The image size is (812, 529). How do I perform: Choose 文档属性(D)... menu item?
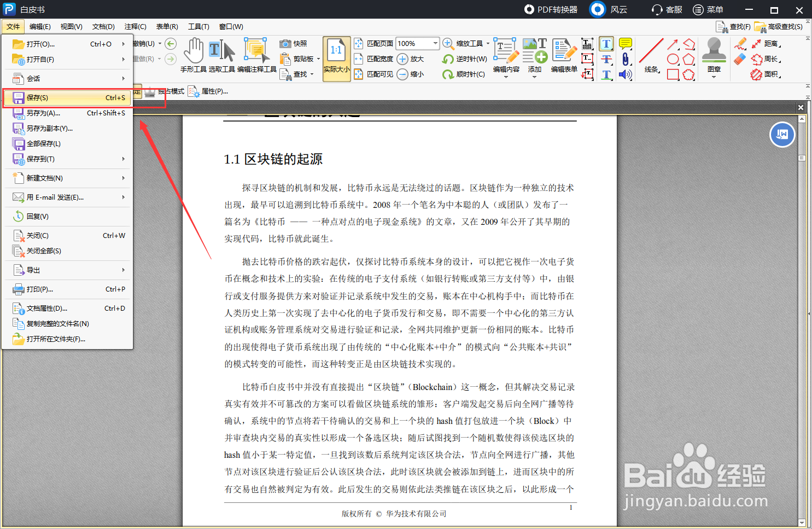coord(68,308)
